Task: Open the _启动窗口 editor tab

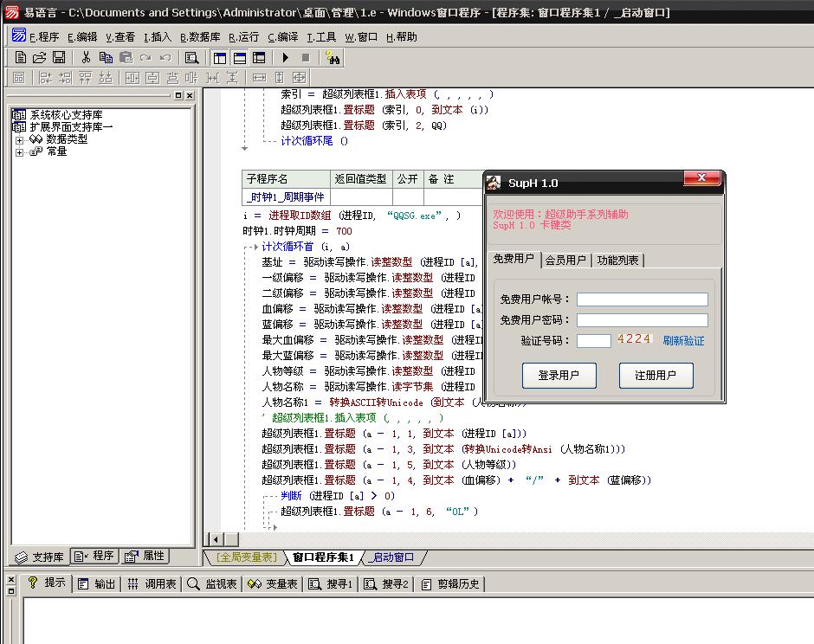Action: click(393, 557)
